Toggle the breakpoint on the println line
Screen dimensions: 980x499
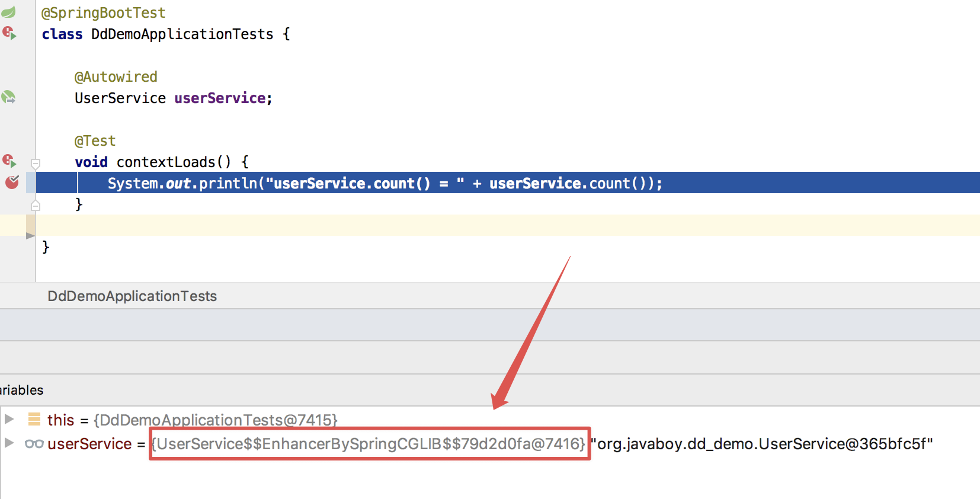coord(12,182)
